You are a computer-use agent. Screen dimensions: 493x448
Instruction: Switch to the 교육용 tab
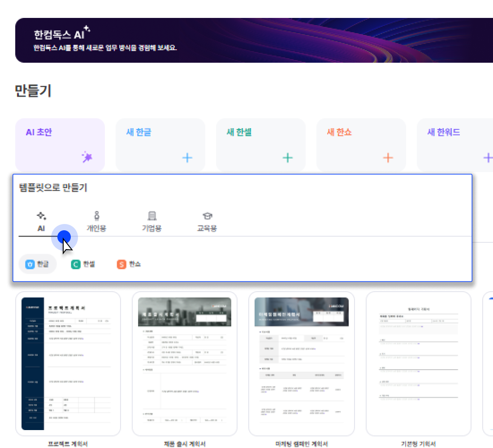point(207,222)
